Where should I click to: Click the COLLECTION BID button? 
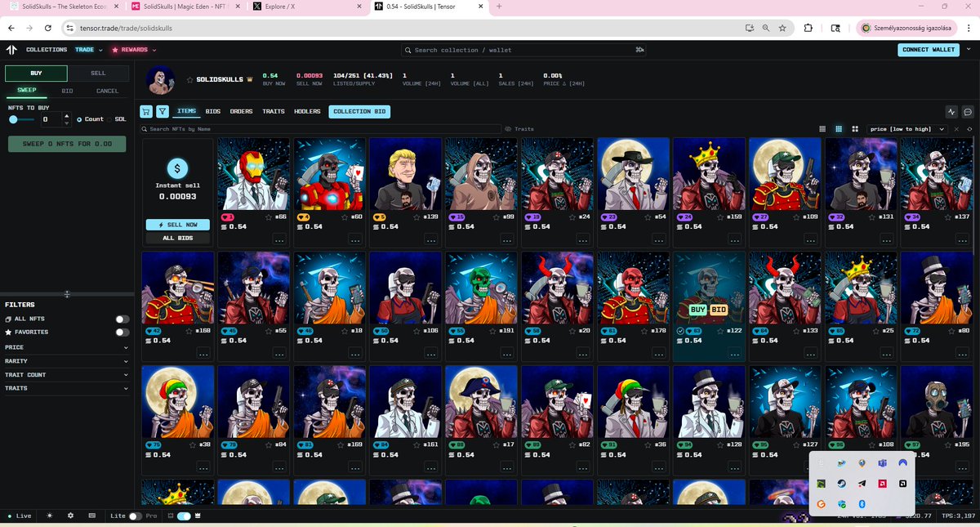359,112
